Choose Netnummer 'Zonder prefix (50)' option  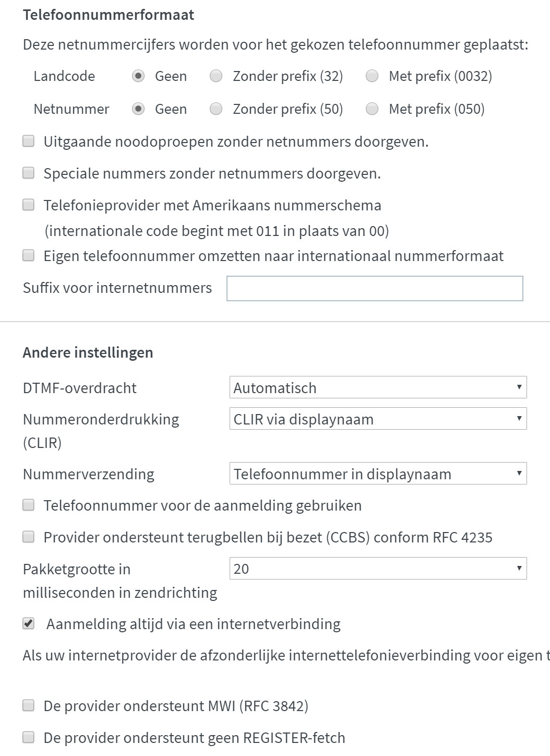click(x=216, y=109)
